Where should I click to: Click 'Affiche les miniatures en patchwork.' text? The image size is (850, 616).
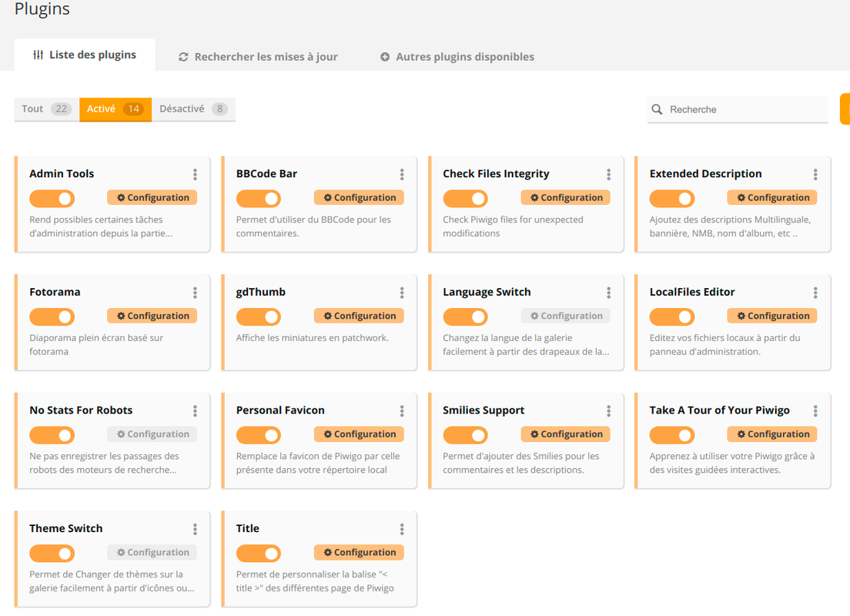pos(313,338)
